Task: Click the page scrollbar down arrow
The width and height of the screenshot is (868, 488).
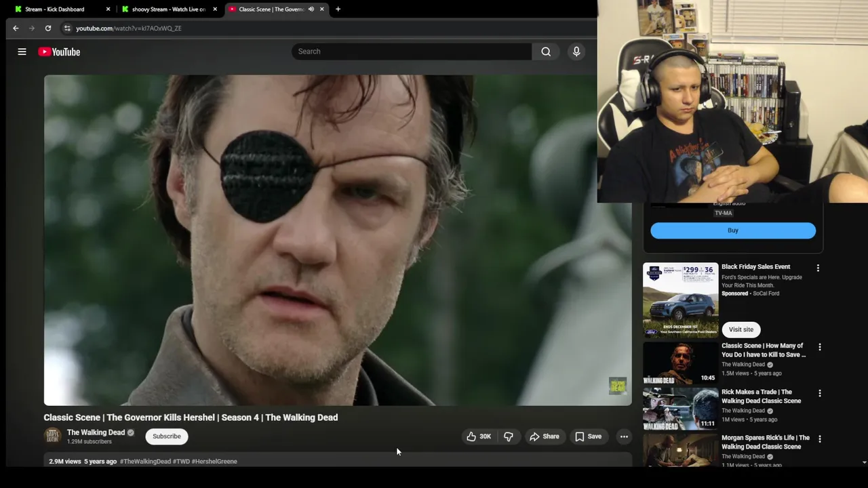Action: click(863, 462)
